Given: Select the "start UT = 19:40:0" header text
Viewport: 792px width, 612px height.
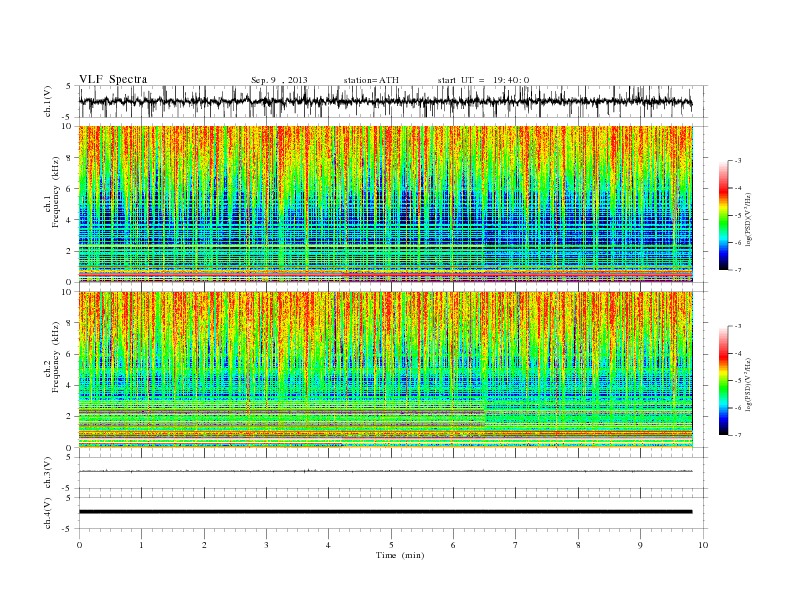Looking at the screenshot, I should tap(483, 80).
